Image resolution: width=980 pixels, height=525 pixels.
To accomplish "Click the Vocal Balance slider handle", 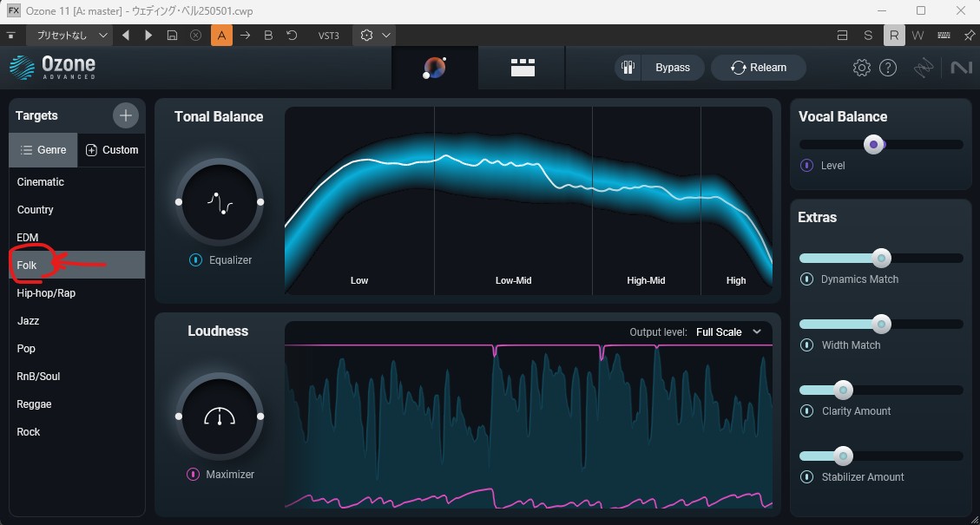I will click(x=874, y=145).
